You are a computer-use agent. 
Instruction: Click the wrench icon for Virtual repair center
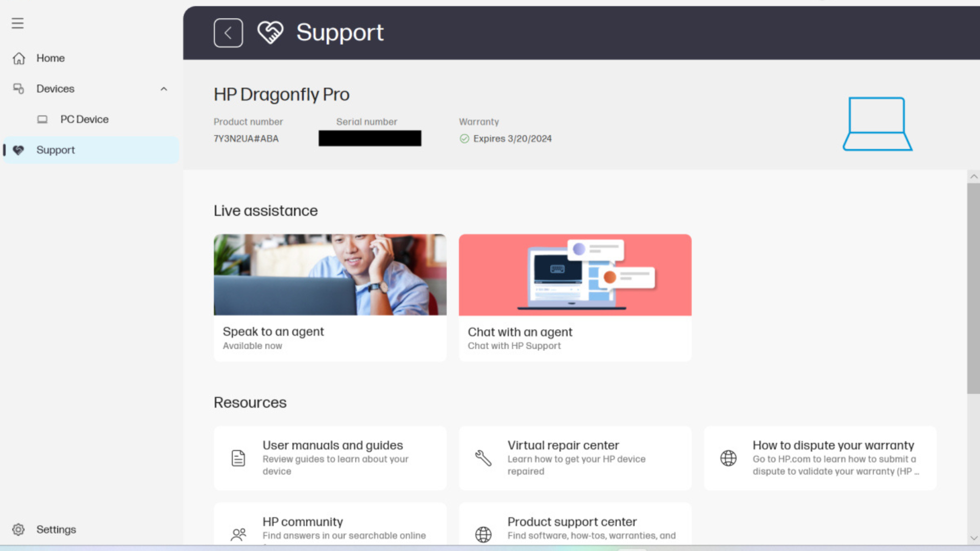483,458
